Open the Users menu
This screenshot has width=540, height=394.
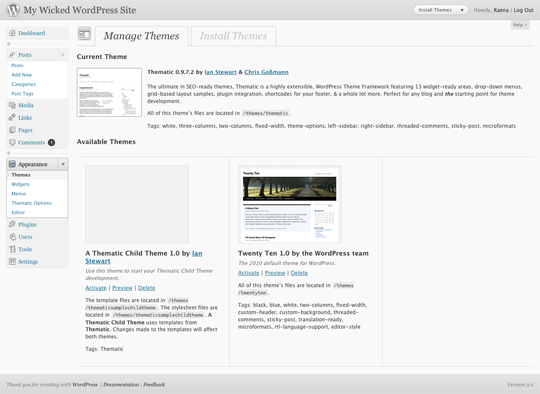coord(25,237)
